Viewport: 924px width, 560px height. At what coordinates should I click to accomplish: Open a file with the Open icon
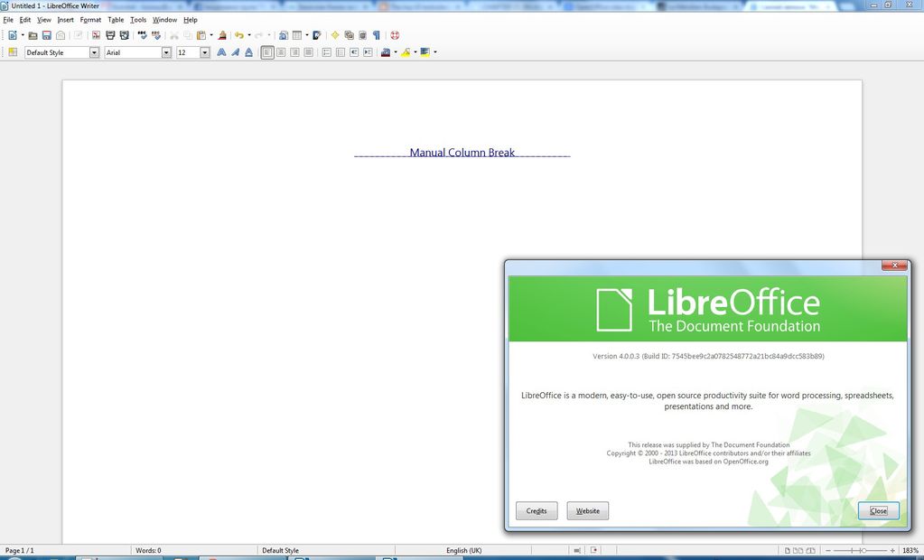(33, 35)
